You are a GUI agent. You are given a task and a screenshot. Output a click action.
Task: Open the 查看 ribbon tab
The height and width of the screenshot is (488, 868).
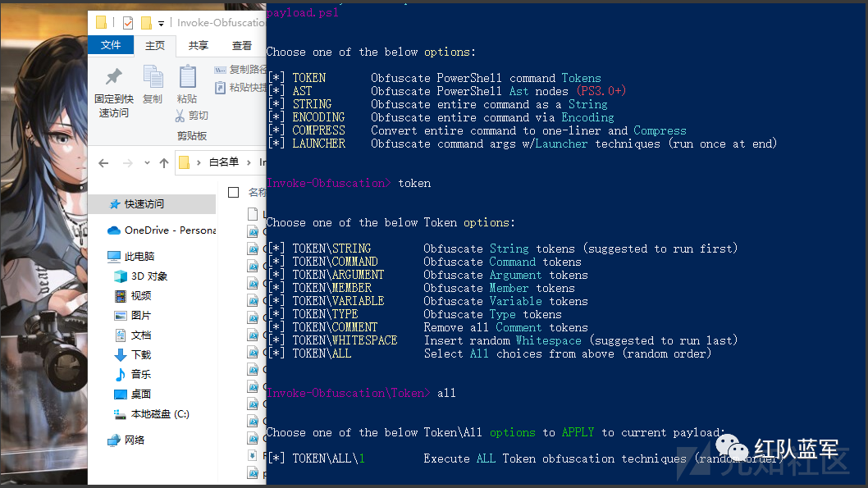point(242,45)
